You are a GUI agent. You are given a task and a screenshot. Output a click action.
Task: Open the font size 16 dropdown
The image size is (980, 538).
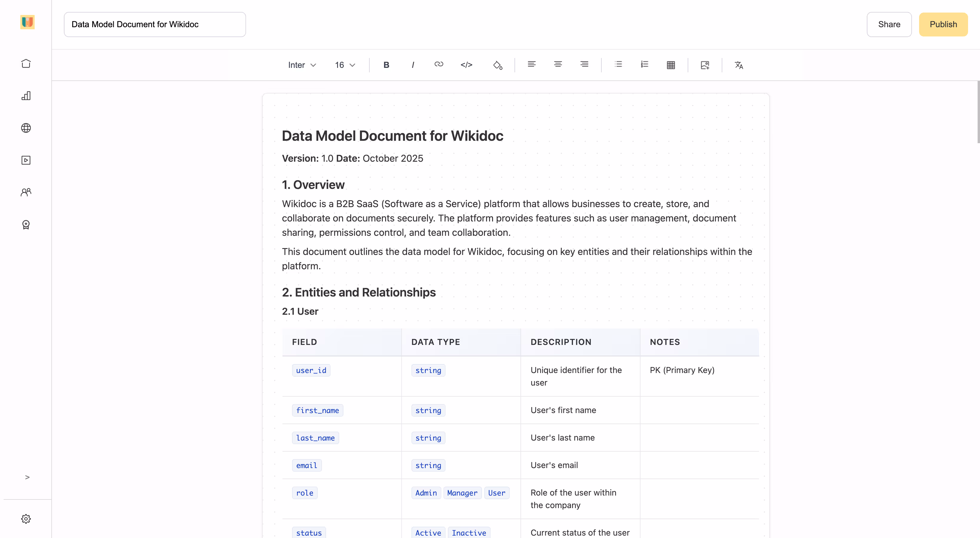[x=344, y=65]
